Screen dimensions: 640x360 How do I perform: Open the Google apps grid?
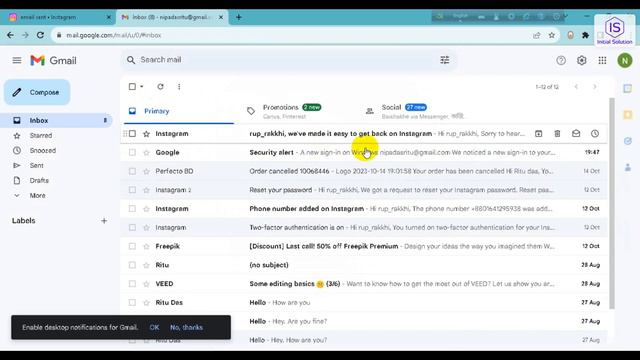click(602, 60)
